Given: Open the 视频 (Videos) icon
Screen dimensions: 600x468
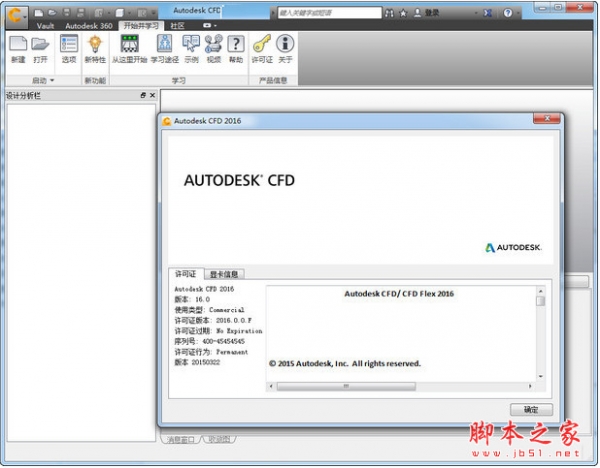Looking at the screenshot, I should click(x=214, y=49).
